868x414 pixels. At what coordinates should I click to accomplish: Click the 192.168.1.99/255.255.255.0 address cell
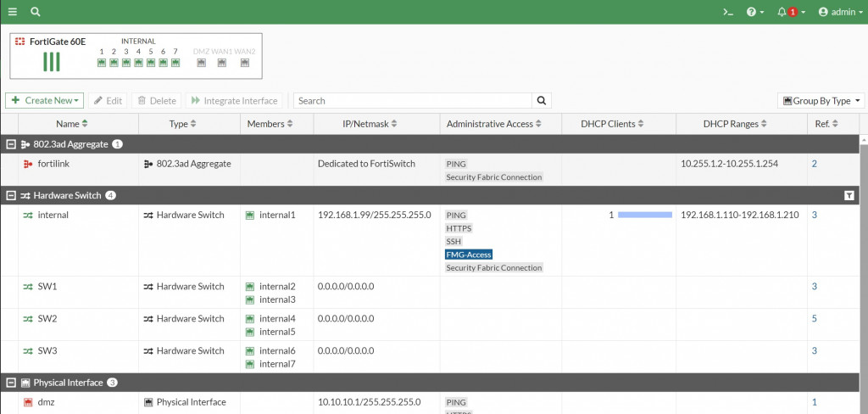pos(374,215)
